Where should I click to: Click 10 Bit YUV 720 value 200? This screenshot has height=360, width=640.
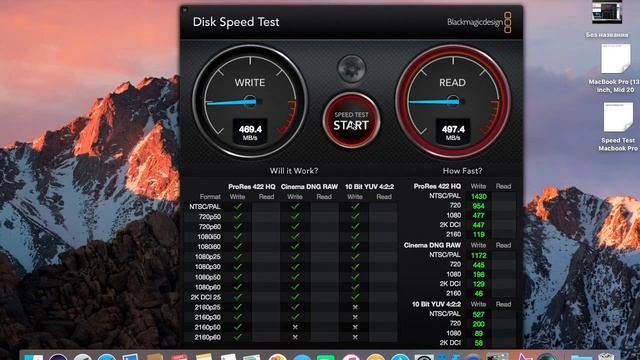click(x=479, y=324)
